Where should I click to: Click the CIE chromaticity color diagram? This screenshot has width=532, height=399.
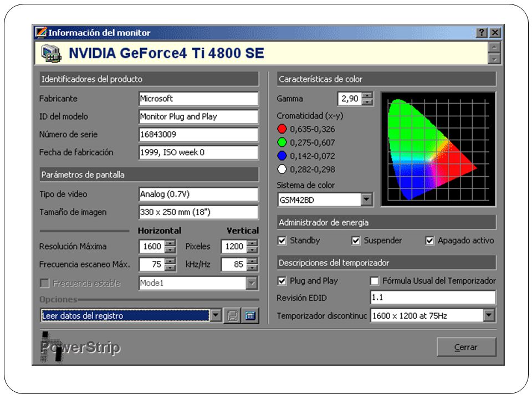[x=438, y=149]
